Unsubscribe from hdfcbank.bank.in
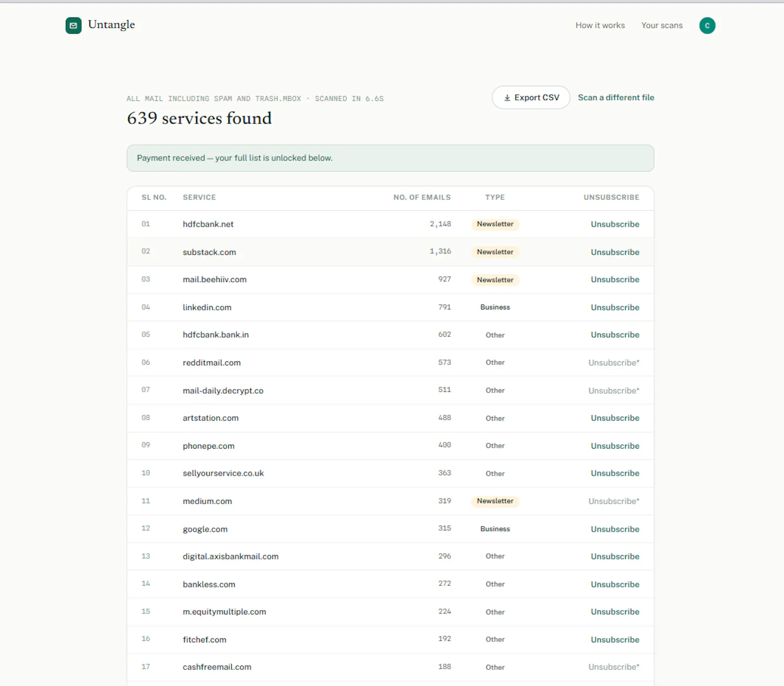 (615, 335)
